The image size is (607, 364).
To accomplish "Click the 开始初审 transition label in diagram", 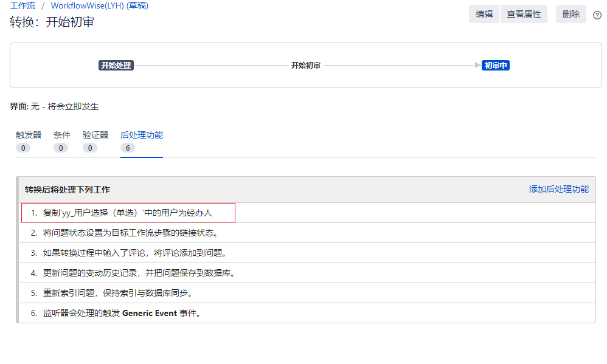I will tap(305, 65).
